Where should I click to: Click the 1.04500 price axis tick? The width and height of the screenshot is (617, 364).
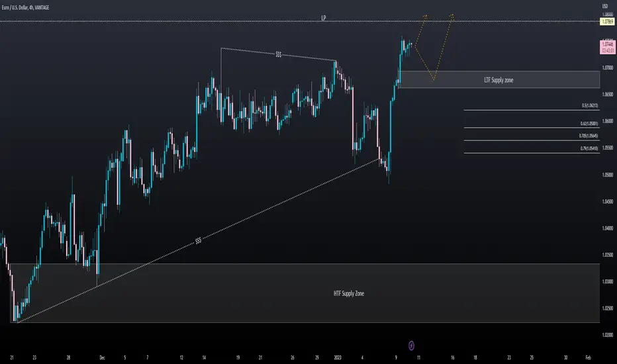[x=608, y=201]
